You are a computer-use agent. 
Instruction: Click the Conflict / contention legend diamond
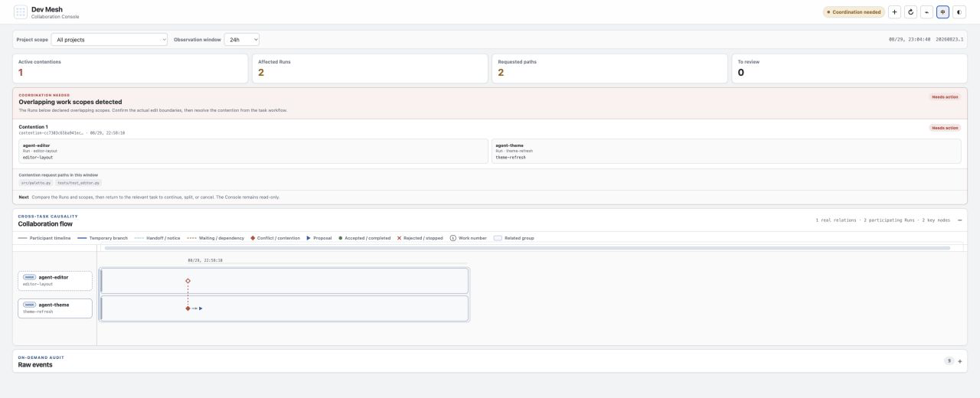(253, 238)
